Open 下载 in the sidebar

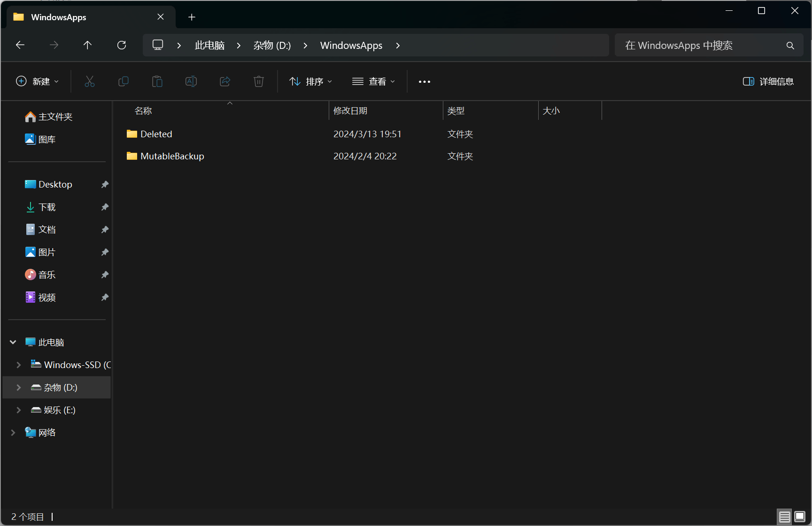tap(40, 207)
